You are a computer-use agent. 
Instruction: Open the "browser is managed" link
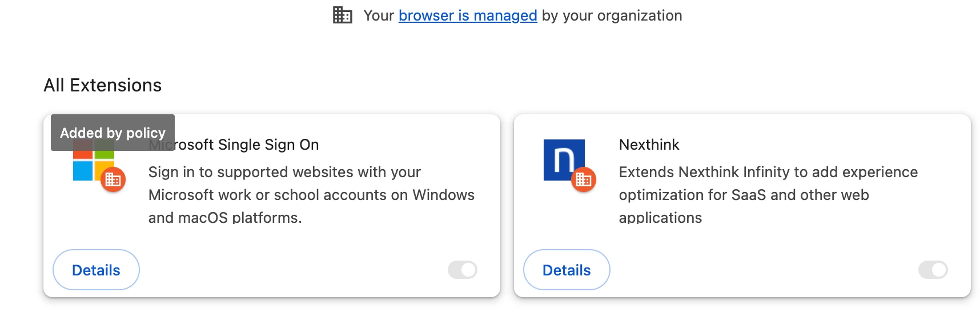pyautogui.click(x=468, y=15)
